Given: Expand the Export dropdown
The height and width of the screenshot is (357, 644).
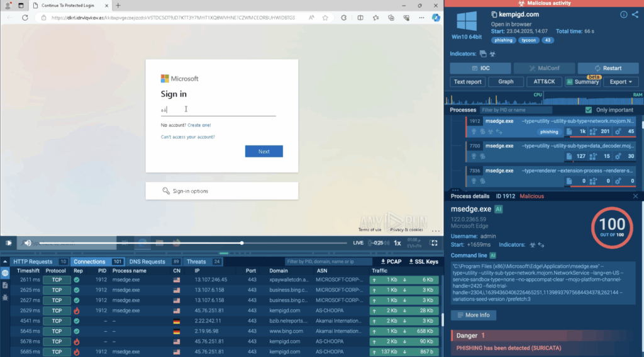Looking at the screenshot, I should tap(621, 82).
